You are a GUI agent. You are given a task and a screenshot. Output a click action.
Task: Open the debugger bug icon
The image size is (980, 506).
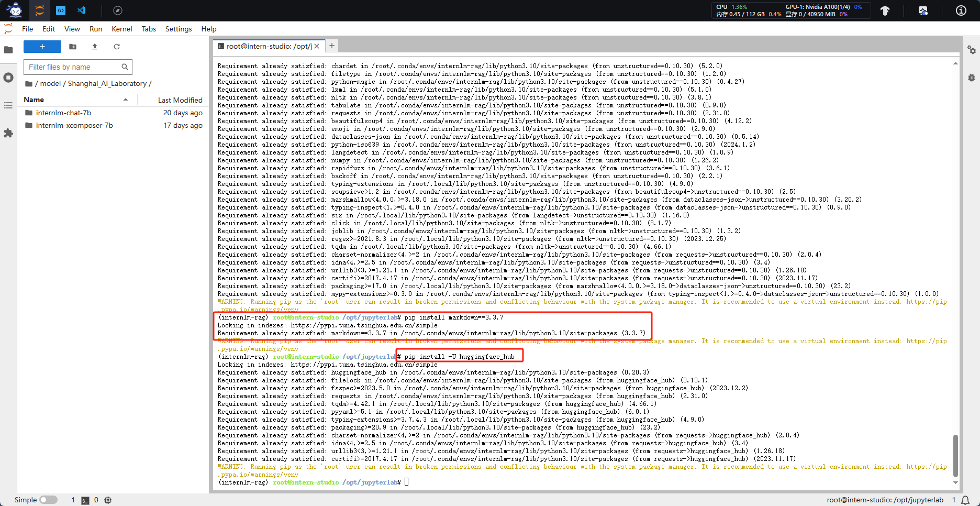pos(972,78)
